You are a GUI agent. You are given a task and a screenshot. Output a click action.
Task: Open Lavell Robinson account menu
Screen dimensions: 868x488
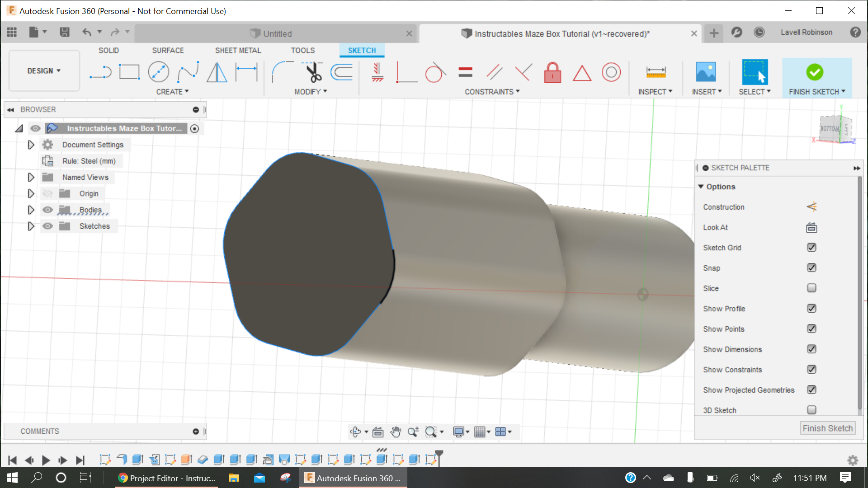806,32
